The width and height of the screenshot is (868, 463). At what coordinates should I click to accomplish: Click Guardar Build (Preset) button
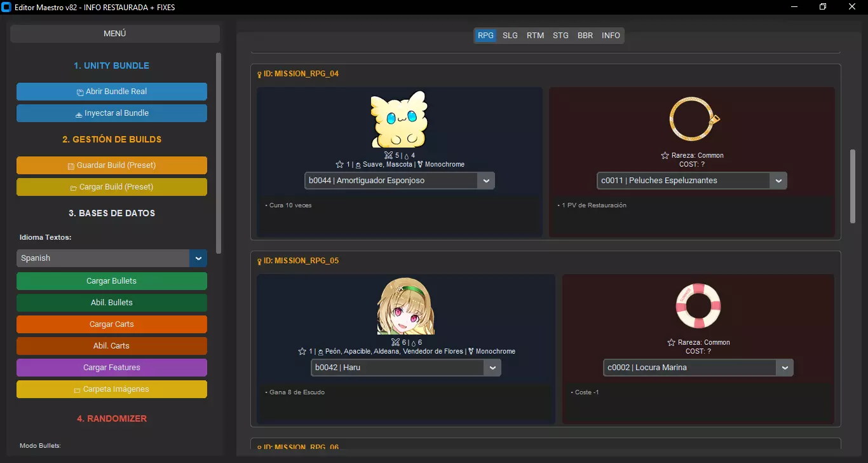(x=112, y=165)
